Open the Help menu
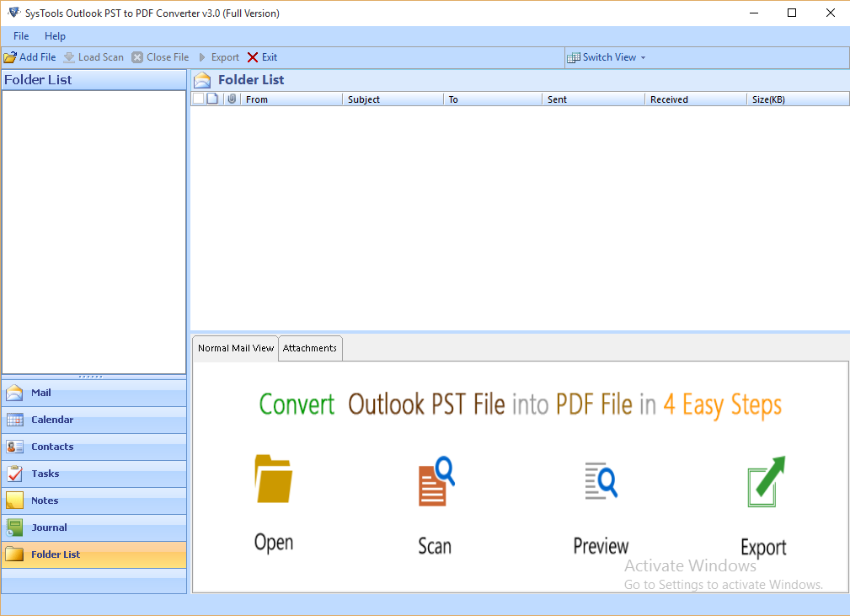The width and height of the screenshot is (850, 616). click(55, 36)
